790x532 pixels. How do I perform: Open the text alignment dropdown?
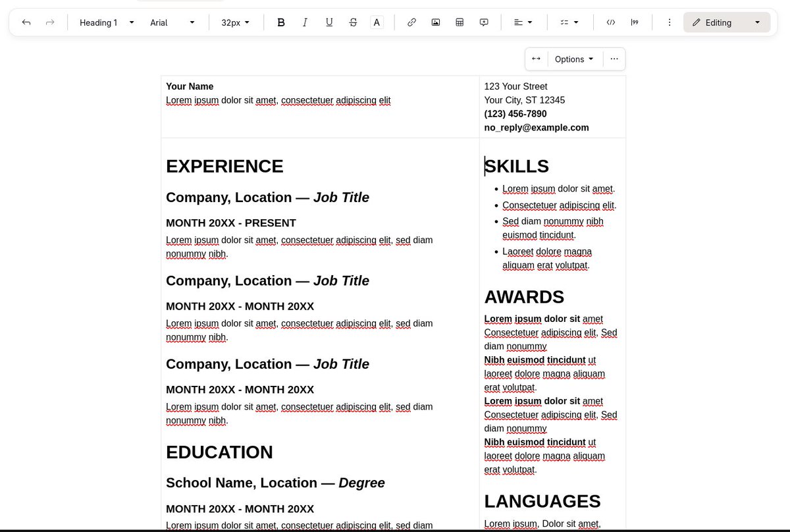coord(523,22)
